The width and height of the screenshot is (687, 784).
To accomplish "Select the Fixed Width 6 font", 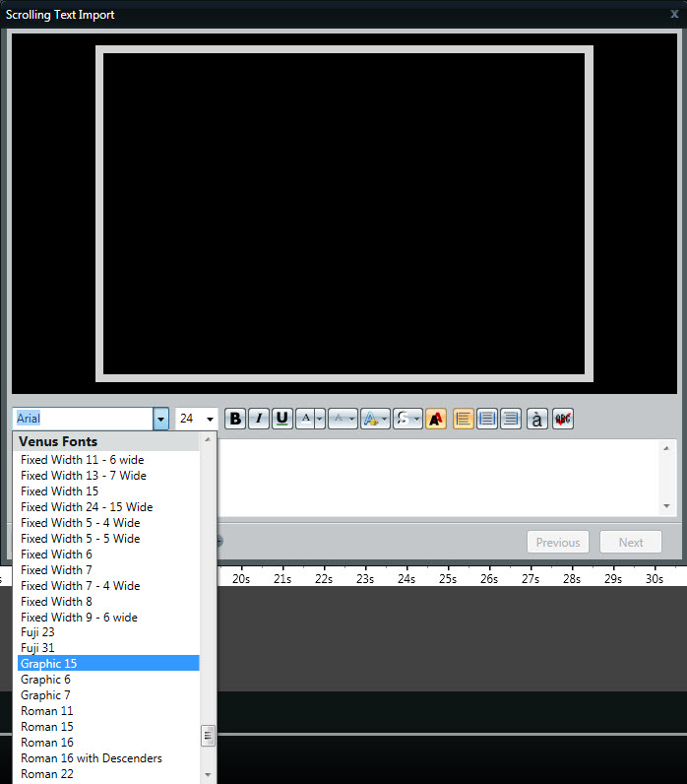I will click(x=108, y=554).
